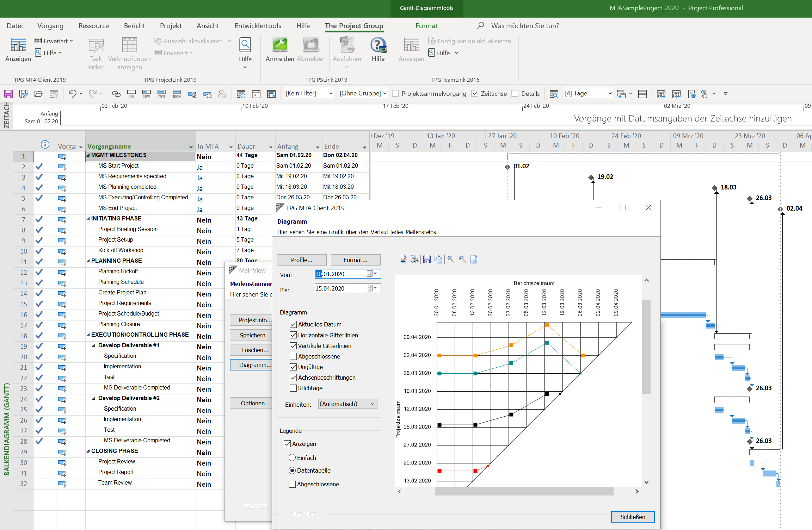Disable the Zeitachse checkbox
This screenshot has width=812, height=530.
click(474, 93)
